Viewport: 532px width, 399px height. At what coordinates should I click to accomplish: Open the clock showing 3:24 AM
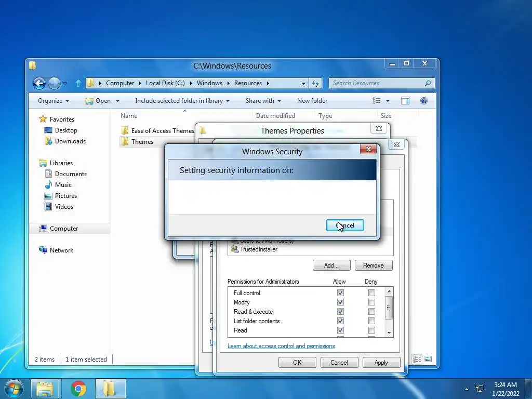(x=506, y=389)
